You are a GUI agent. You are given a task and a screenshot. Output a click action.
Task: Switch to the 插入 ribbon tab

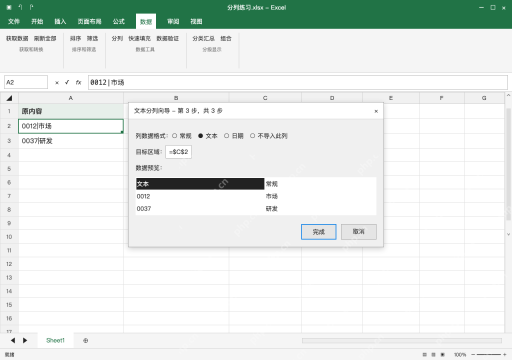coord(60,22)
